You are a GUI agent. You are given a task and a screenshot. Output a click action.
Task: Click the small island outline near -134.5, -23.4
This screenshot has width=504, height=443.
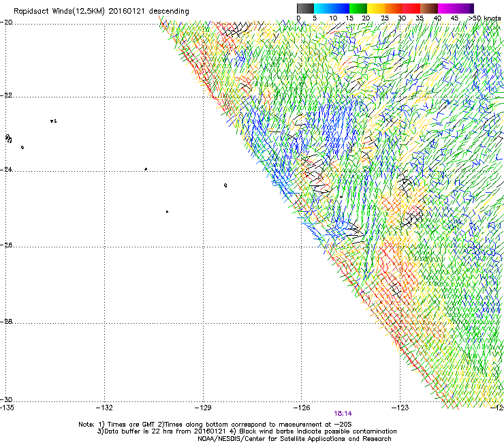22,147
